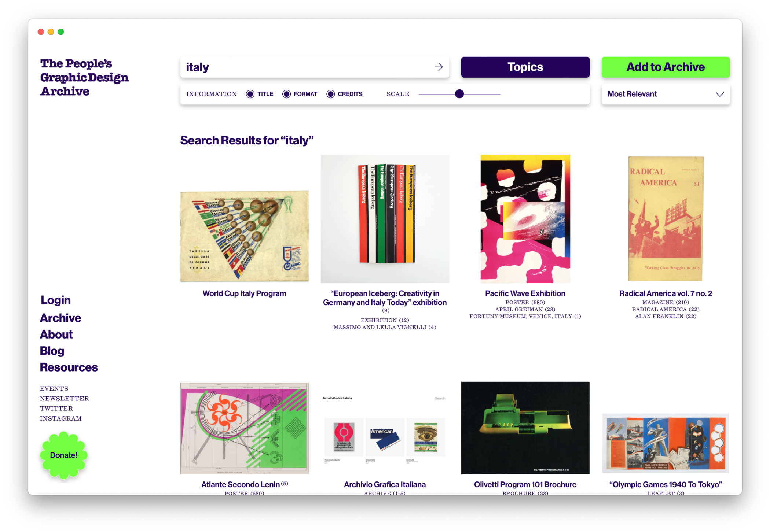Click the chevron on sort selector
770x532 pixels.
(x=719, y=95)
